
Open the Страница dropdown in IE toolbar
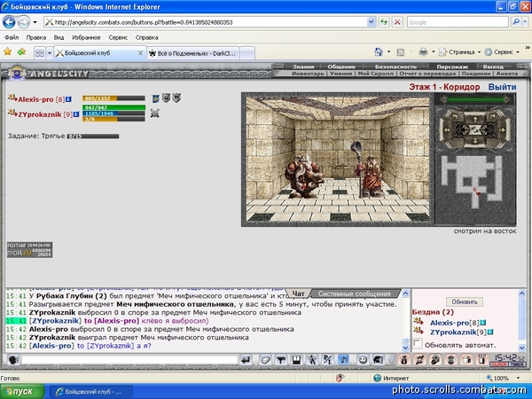click(x=460, y=52)
